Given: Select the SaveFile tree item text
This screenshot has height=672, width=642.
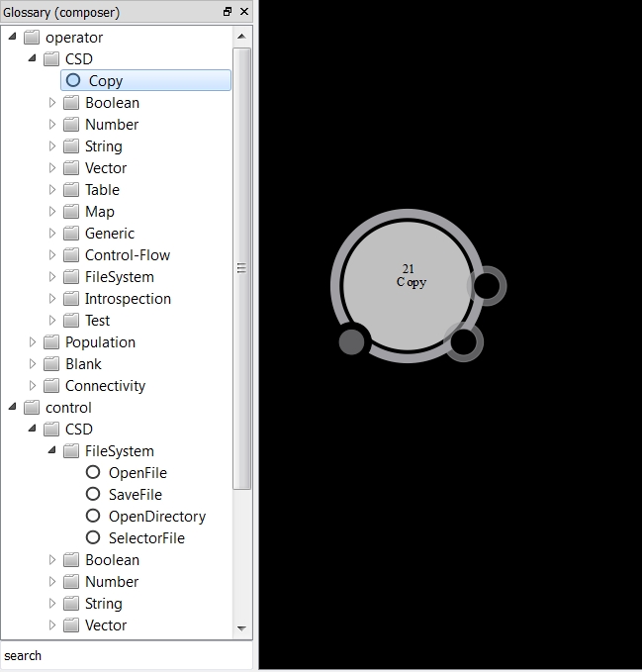Looking at the screenshot, I should tap(136, 495).
